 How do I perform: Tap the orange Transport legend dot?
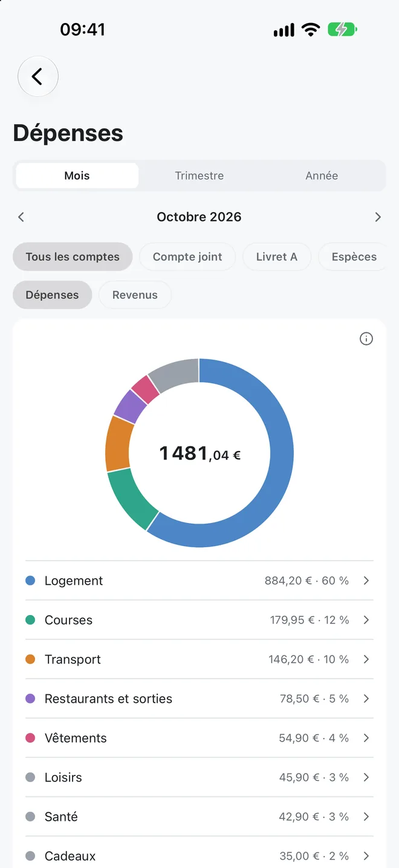tap(30, 659)
